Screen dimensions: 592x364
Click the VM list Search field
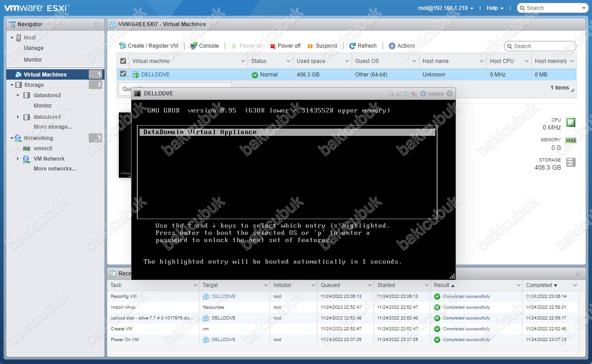(x=540, y=46)
